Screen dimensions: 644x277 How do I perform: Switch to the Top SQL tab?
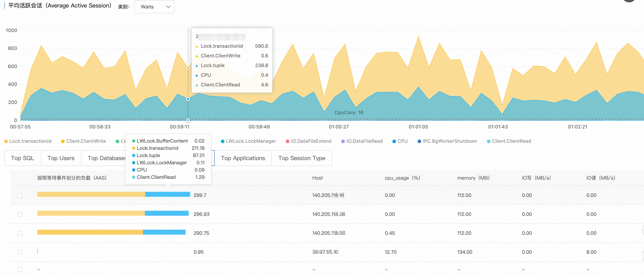pos(23,158)
